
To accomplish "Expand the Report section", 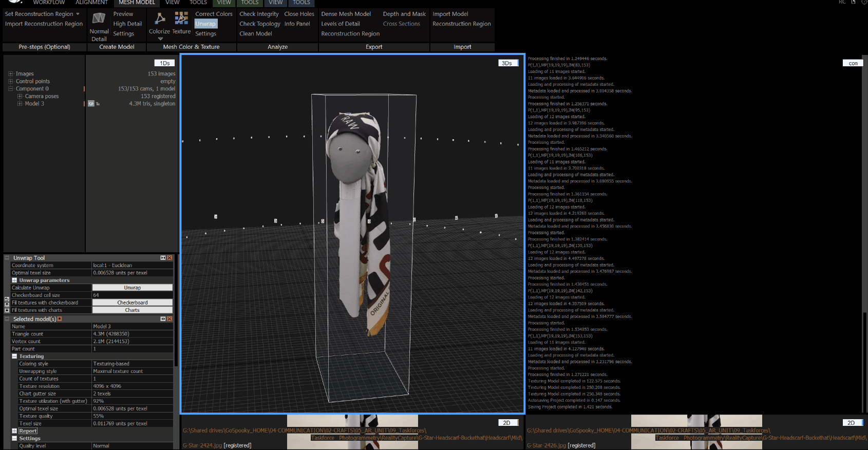I will [14, 431].
